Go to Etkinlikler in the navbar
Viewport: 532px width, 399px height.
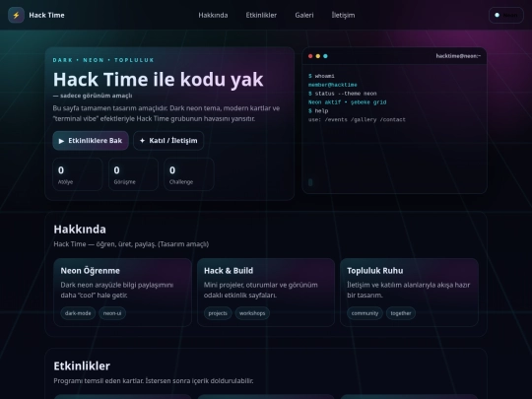[x=261, y=15]
